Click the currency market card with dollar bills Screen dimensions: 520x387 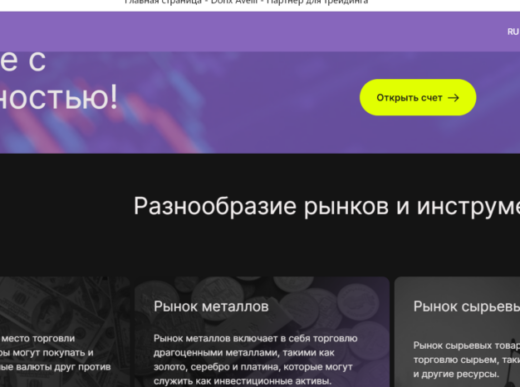65,332
